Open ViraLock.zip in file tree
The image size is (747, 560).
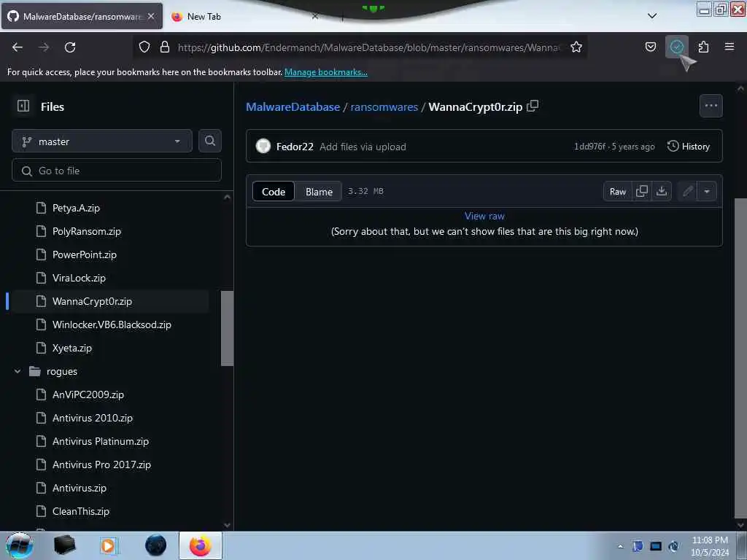pyautogui.click(x=79, y=278)
